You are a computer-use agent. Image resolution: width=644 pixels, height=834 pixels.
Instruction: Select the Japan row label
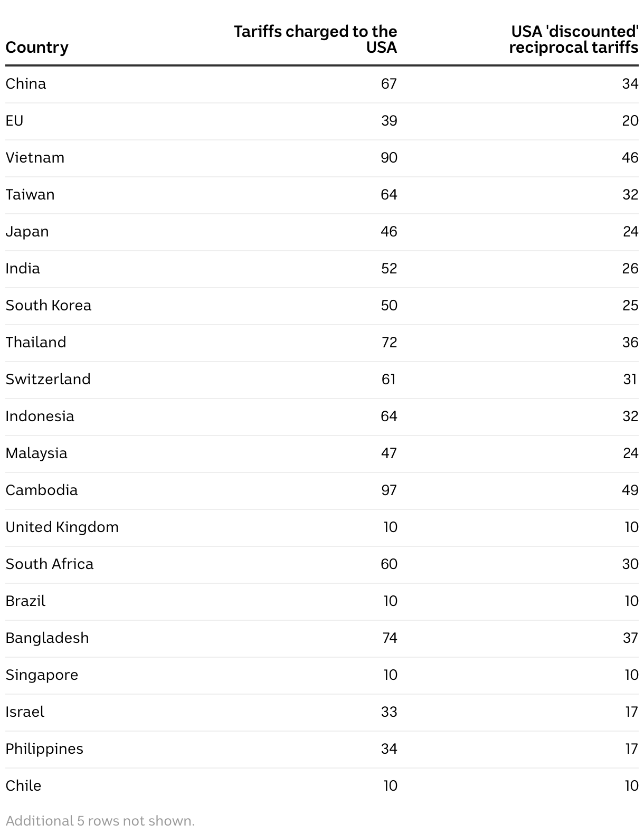tap(27, 232)
